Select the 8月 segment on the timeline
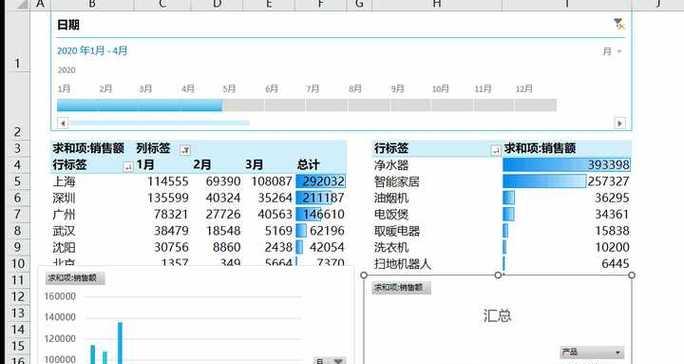Viewport: 684px width, 364px height. pyautogui.click(x=369, y=105)
